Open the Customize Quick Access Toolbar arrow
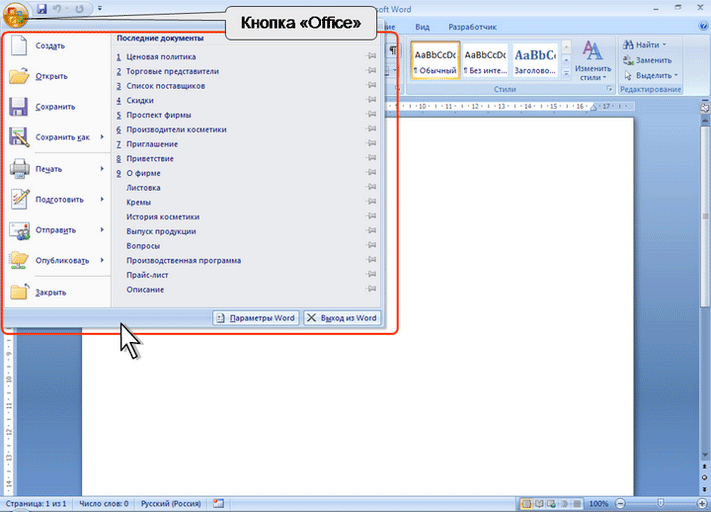 pyautogui.click(x=100, y=8)
